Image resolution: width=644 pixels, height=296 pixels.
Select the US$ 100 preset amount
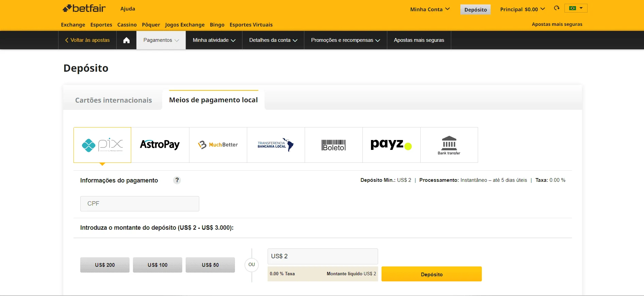(157, 265)
